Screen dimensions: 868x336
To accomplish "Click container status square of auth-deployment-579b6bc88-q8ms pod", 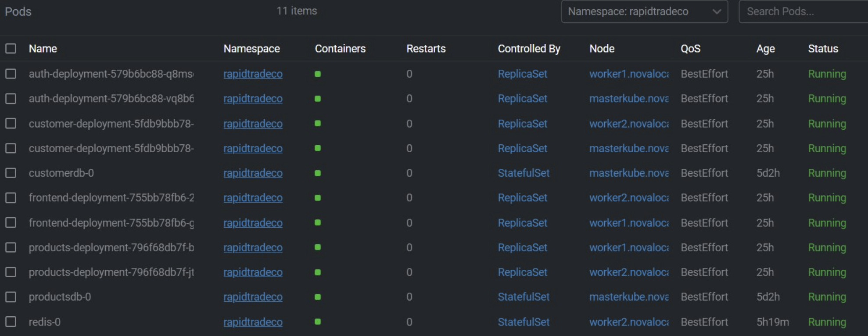I will (x=318, y=74).
